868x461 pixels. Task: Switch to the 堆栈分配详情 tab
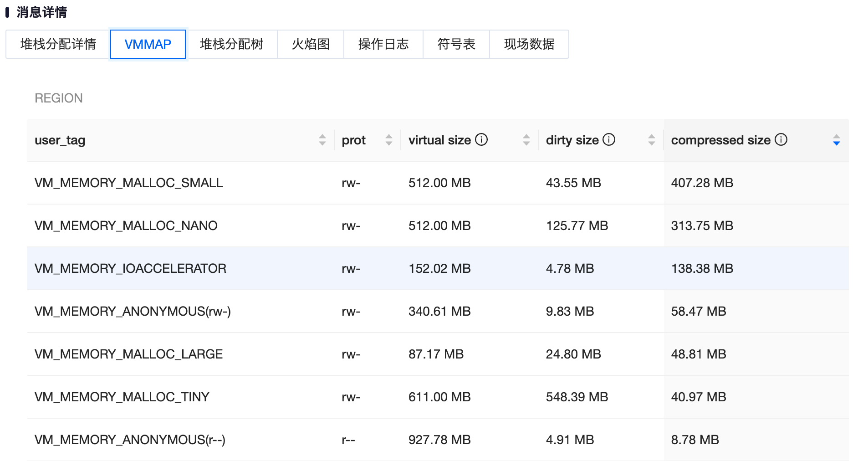[58, 44]
